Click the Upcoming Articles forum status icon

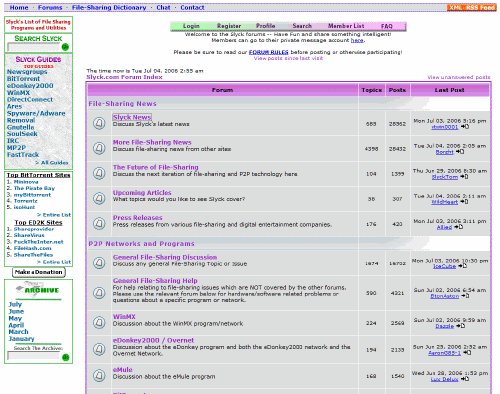pyautogui.click(x=99, y=198)
